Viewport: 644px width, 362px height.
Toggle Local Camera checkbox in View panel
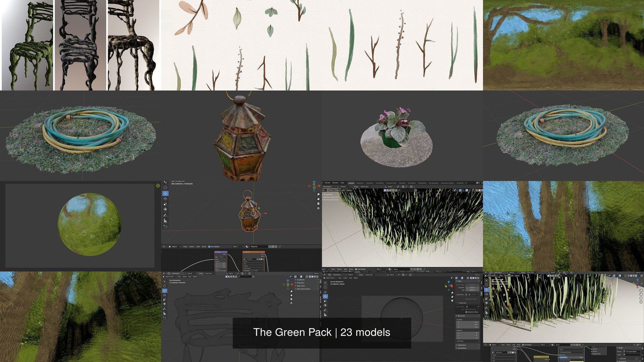466,295
